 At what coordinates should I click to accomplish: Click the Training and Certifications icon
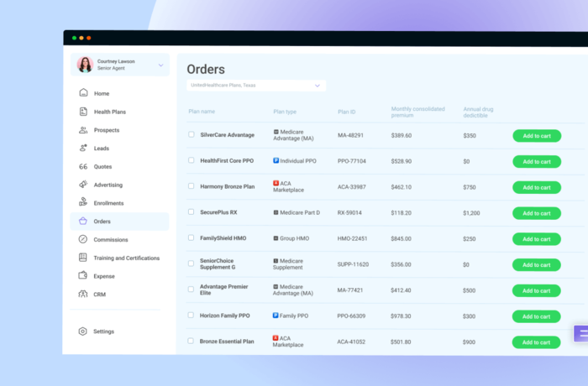pos(83,257)
